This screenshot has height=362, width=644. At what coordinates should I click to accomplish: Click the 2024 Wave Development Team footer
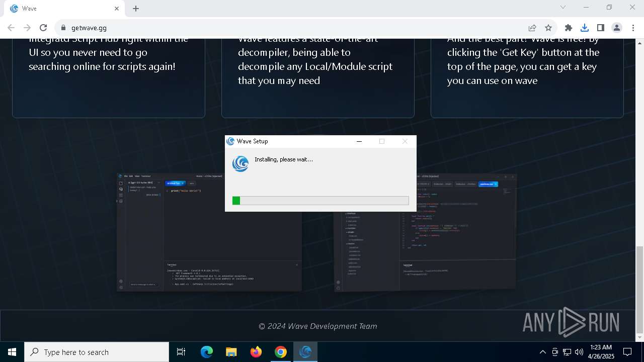pos(317,326)
